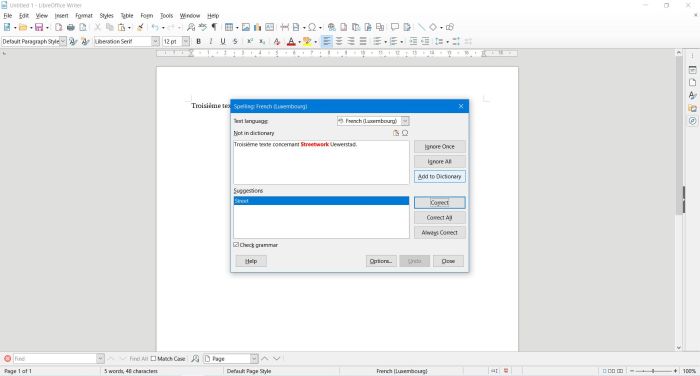700x376 pixels.
Task: Insert special character omega icon
Action: click(312, 27)
